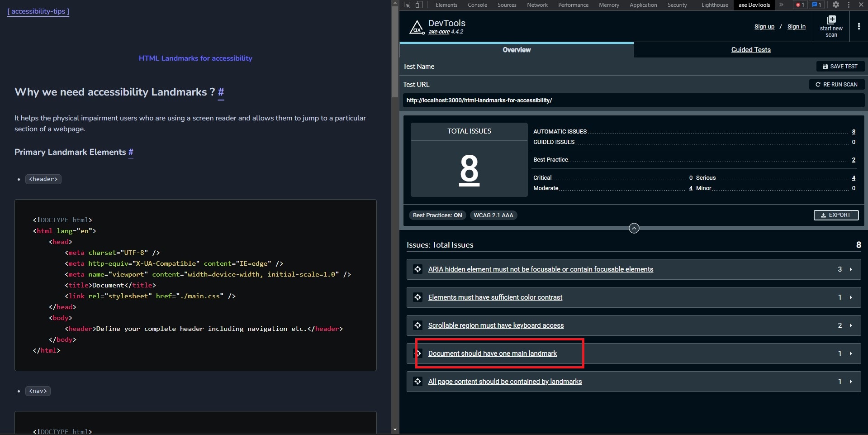Expand Scrollable region keyboard access issue arrow
This screenshot has height=435, width=868.
click(x=851, y=325)
